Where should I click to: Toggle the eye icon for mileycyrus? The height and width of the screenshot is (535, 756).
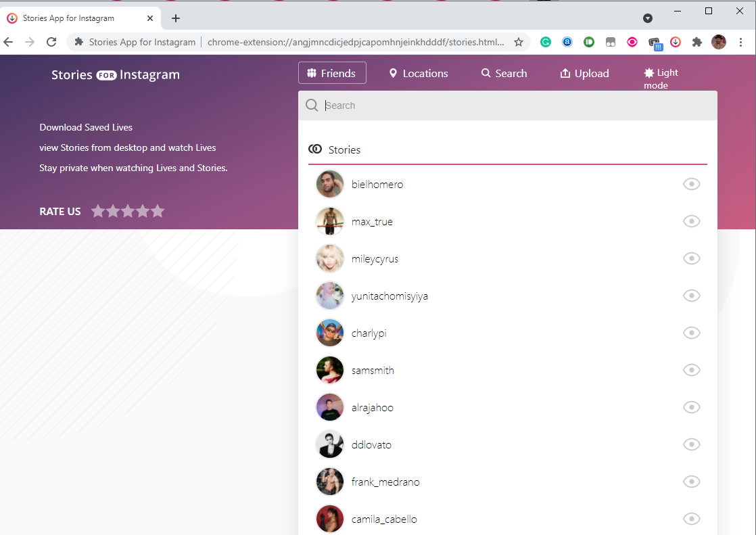tap(691, 258)
